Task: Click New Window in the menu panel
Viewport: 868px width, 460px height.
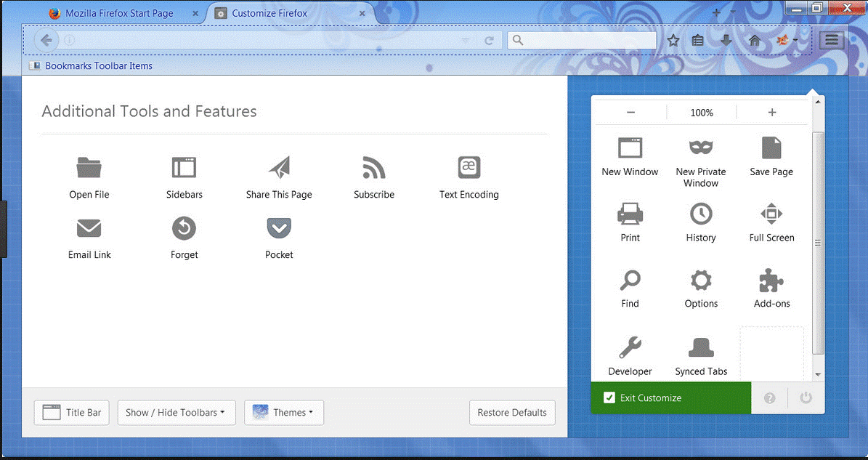Action: [630, 157]
